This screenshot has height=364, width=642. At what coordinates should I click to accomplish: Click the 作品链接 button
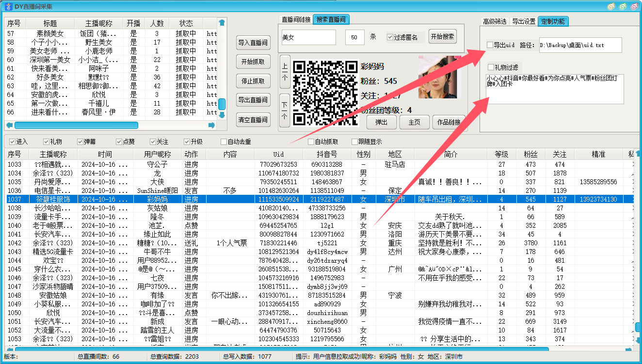pos(449,123)
